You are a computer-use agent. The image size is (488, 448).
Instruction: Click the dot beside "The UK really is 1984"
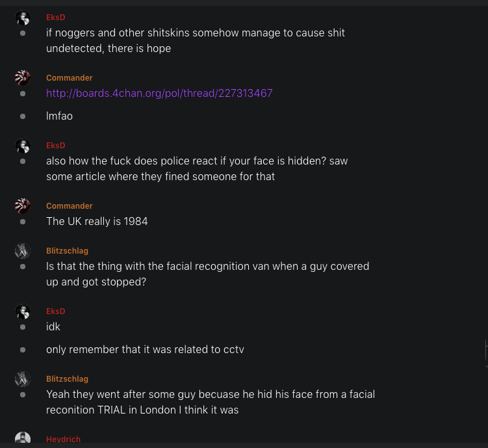click(x=23, y=222)
